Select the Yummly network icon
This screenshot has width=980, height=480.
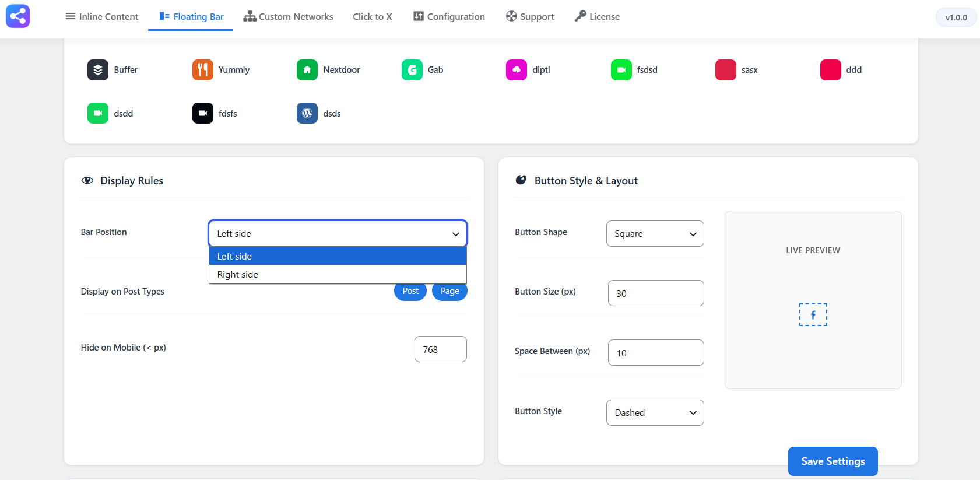tap(203, 70)
